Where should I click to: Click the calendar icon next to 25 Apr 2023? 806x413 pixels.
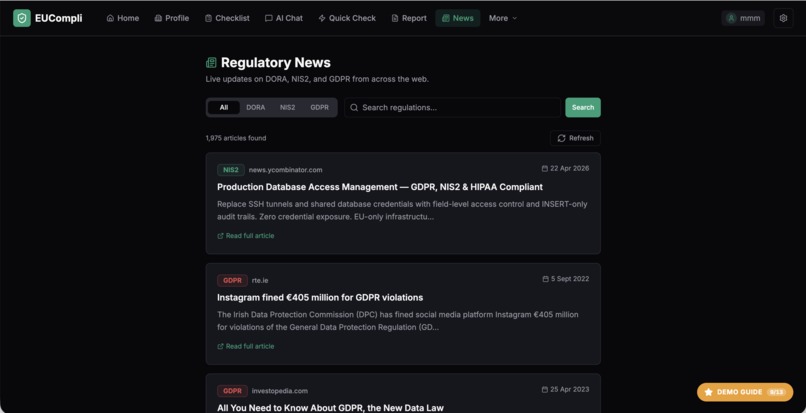point(544,389)
